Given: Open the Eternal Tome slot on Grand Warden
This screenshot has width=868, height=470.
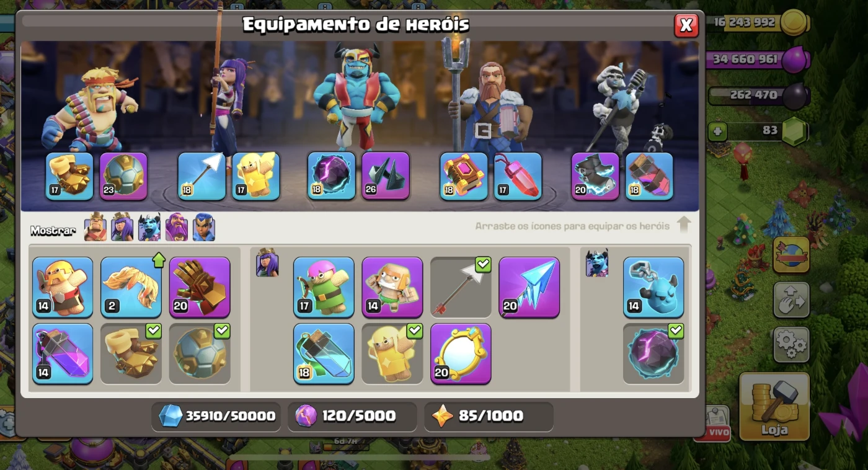Looking at the screenshot, I should coord(464,176).
